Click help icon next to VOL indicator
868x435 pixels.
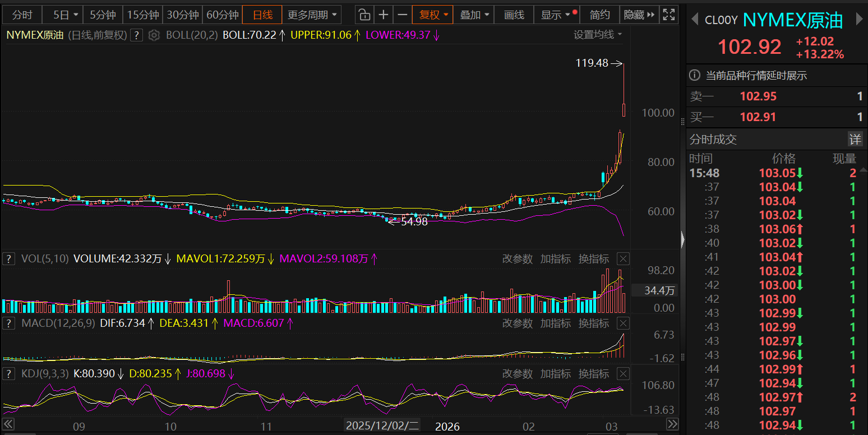pyautogui.click(x=9, y=259)
